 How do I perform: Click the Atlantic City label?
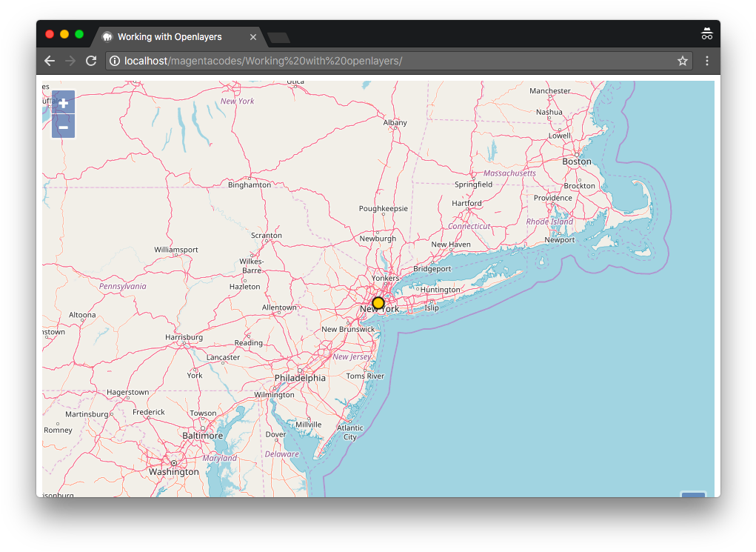pyautogui.click(x=350, y=432)
